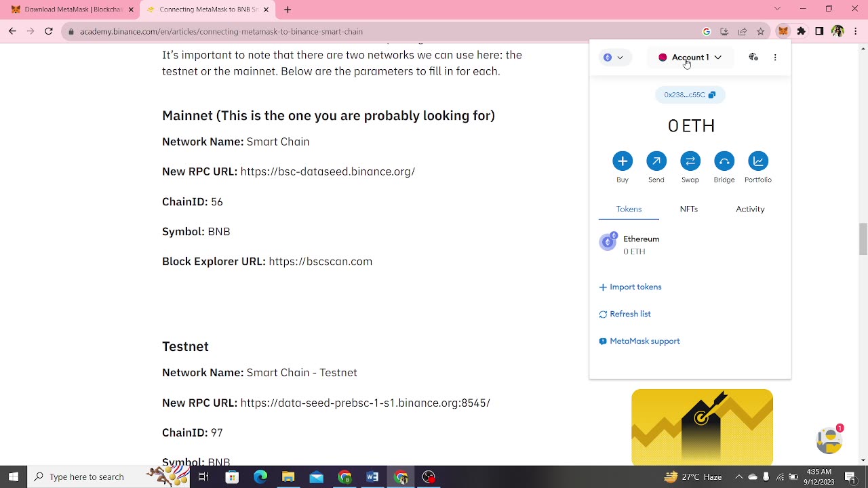Open the Mail app on taskbar
The image size is (868, 488).
(x=317, y=476)
